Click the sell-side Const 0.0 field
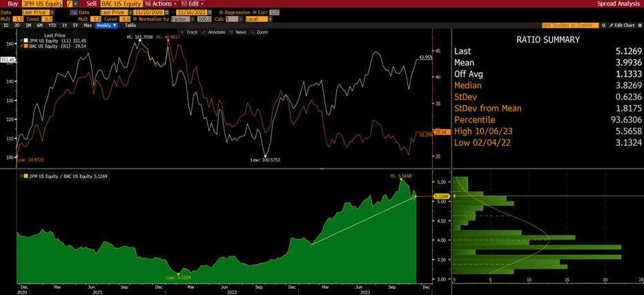 click(x=126, y=19)
